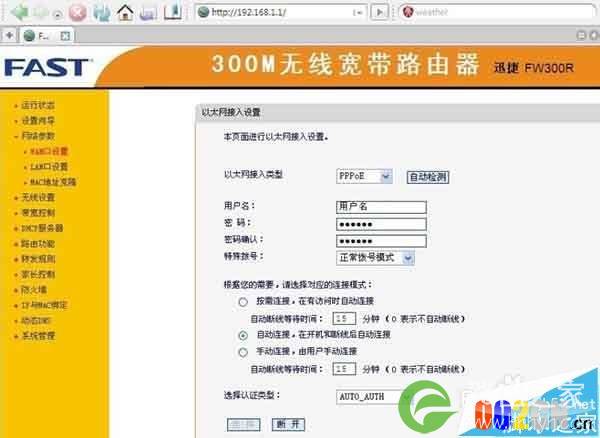Click the 迅捷 FW300R model label
The height and width of the screenshot is (438, 600).
click(534, 68)
